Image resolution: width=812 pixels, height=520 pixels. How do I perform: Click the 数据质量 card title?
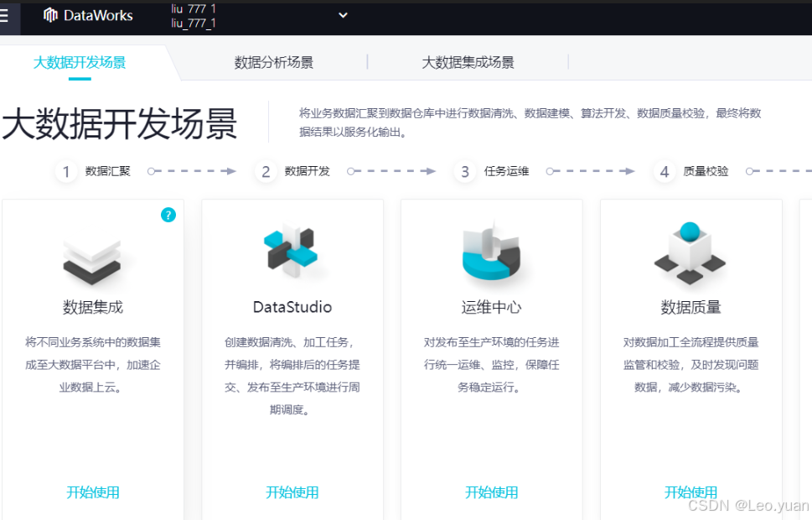(690, 308)
